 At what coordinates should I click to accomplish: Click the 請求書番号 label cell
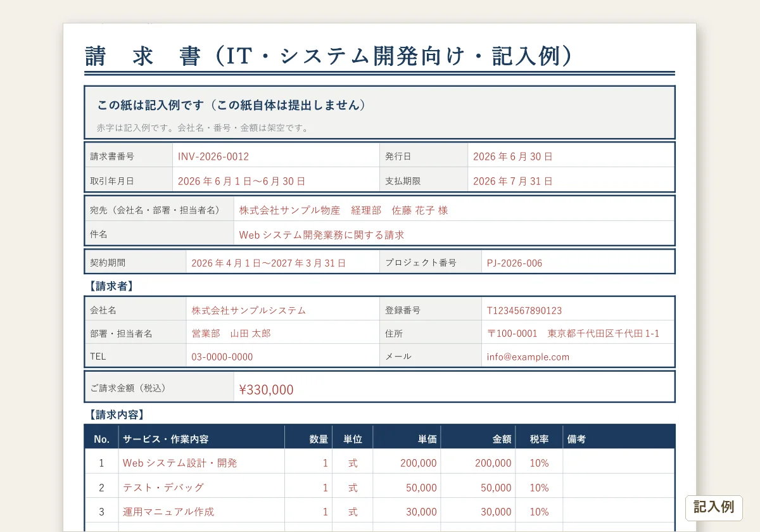pos(129,156)
